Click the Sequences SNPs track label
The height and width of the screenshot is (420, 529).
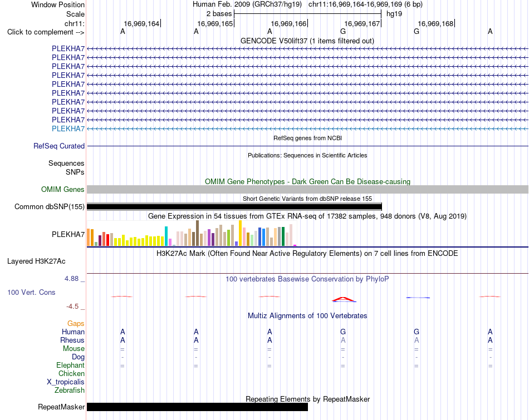pos(66,167)
